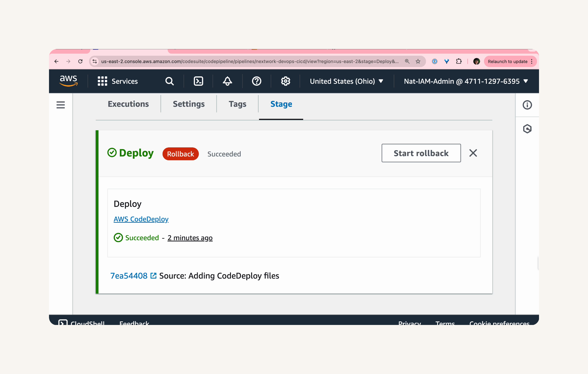
Task: View site information in address bar
Action: click(95, 61)
